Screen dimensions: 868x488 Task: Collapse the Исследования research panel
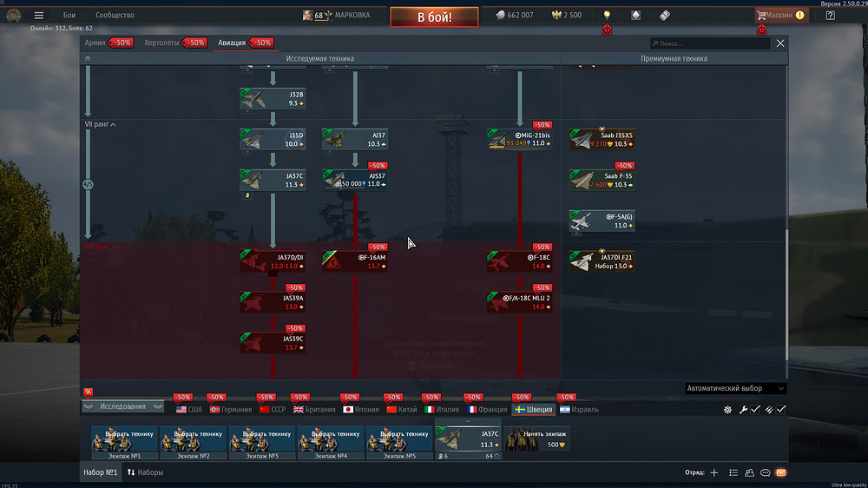pos(122,406)
